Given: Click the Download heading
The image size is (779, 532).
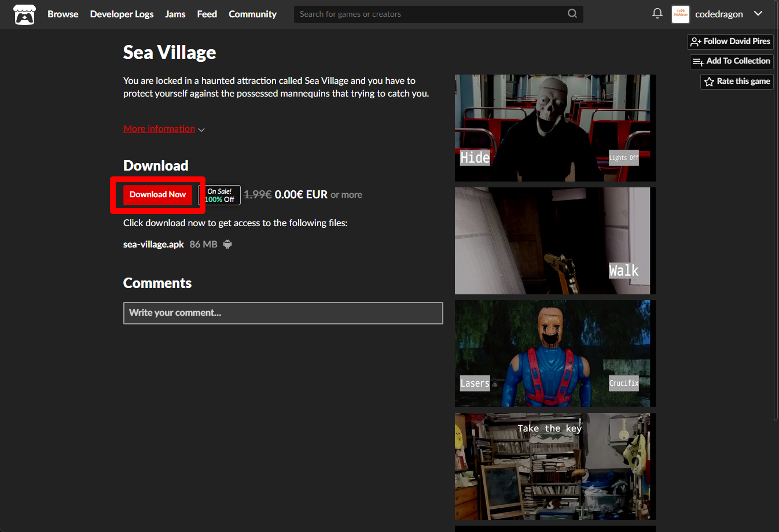Looking at the screenshot, I should [x=156, y=165].
